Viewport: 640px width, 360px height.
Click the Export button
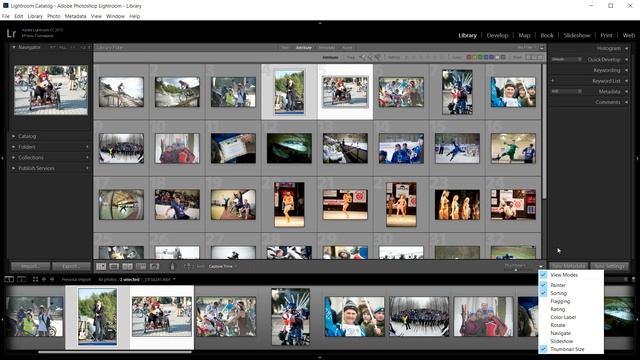71,267
